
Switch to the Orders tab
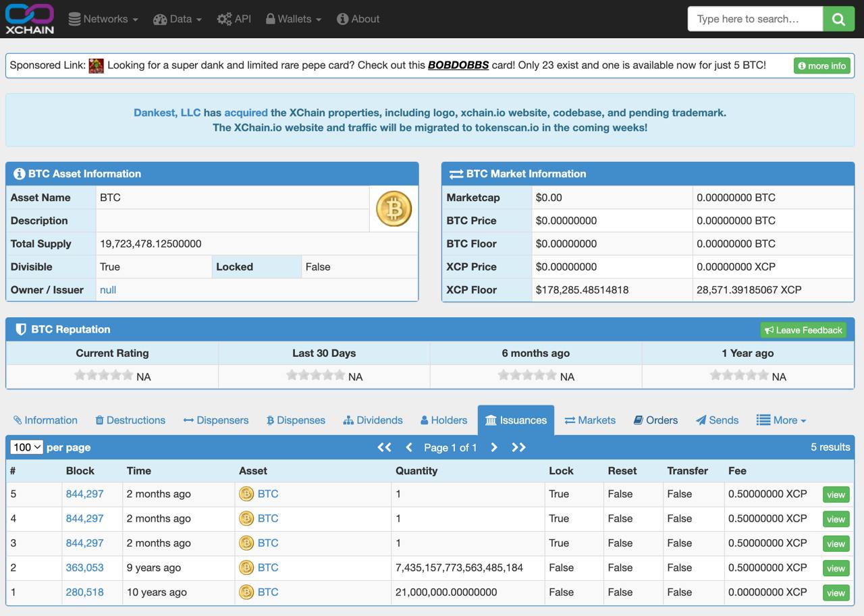click(655, 420)
